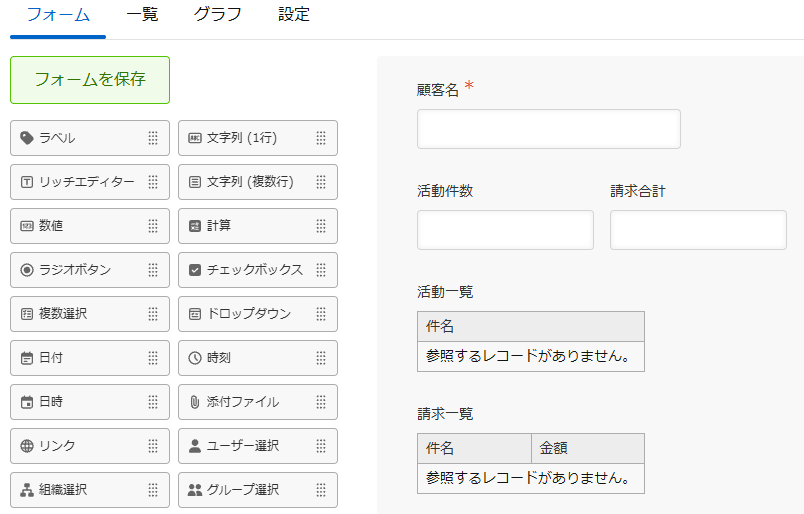Click the 日時 calendar icon
Viewport: 804px width, 514px height.
point(27,402)
